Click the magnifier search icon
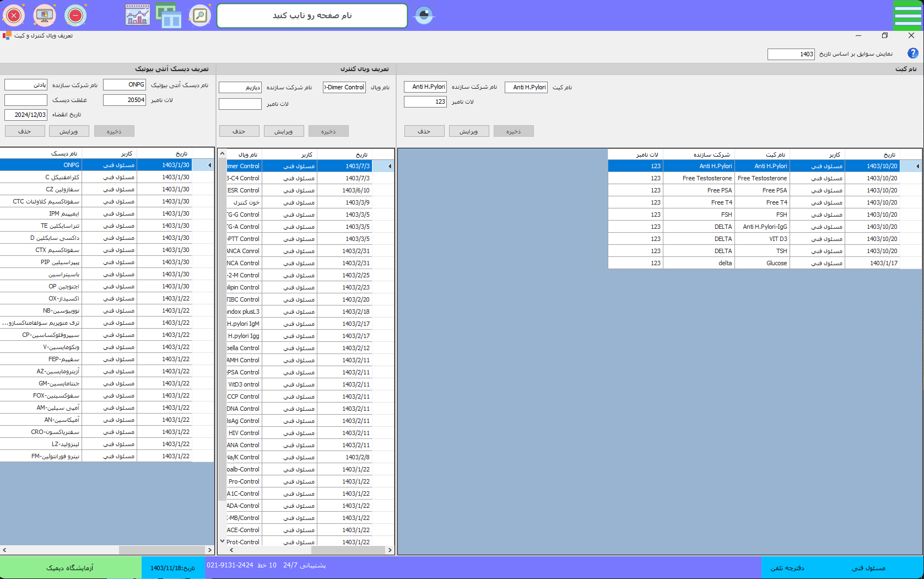 (200, 15)
